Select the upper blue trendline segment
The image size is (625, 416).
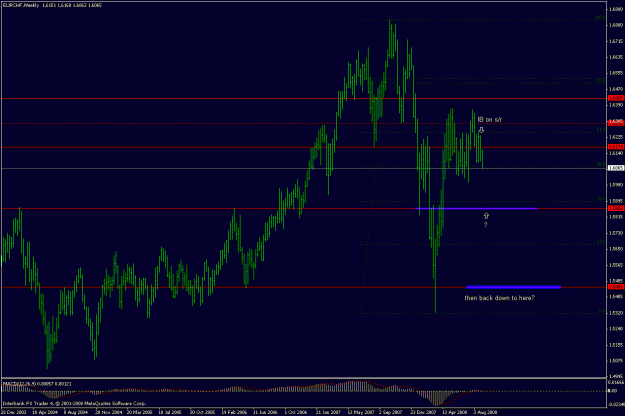click(x=476, y=208)
